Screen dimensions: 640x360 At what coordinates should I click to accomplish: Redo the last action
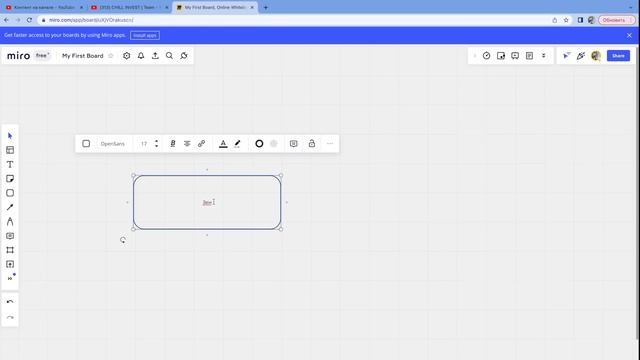[10, 318]
